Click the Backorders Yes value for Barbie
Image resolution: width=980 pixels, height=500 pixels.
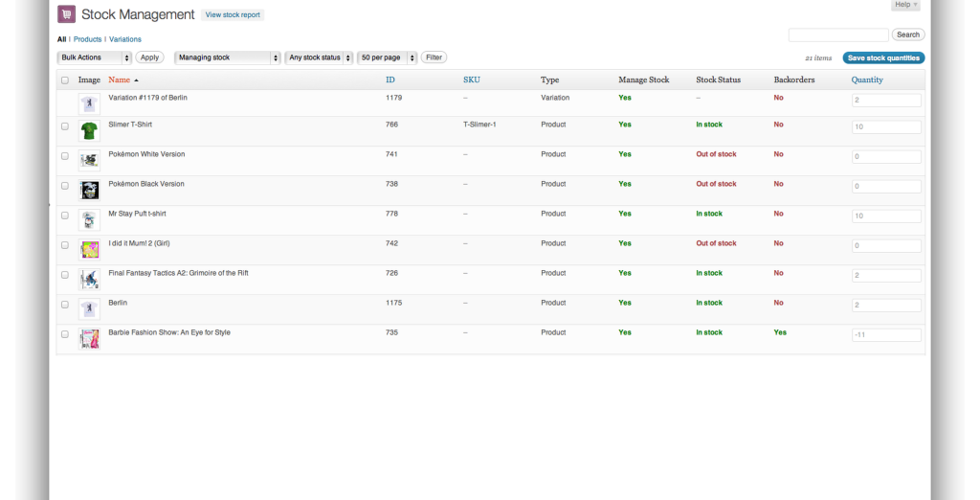(780, 332)
